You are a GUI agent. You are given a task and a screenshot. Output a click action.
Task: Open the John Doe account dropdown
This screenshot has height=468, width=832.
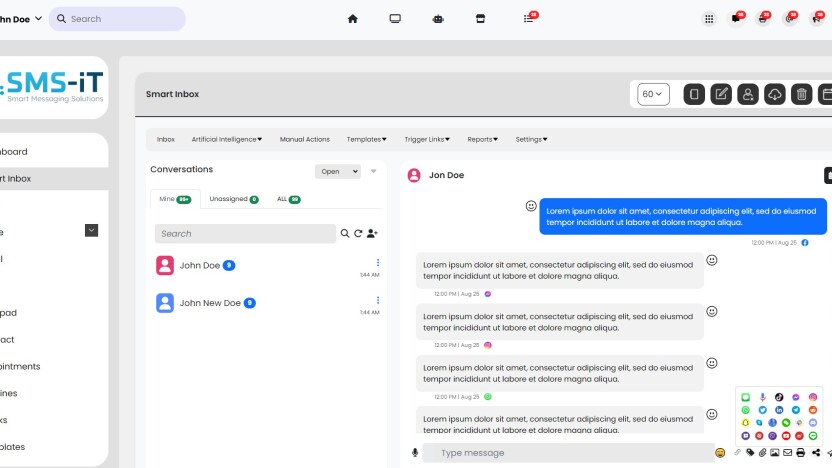(x=21, y=19)
